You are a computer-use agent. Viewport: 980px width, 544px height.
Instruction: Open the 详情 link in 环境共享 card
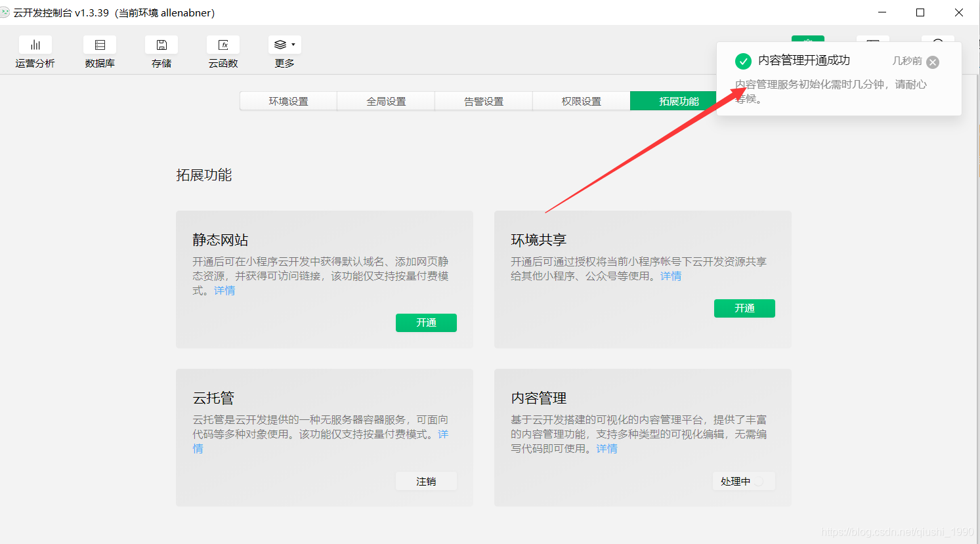(671, 276)
